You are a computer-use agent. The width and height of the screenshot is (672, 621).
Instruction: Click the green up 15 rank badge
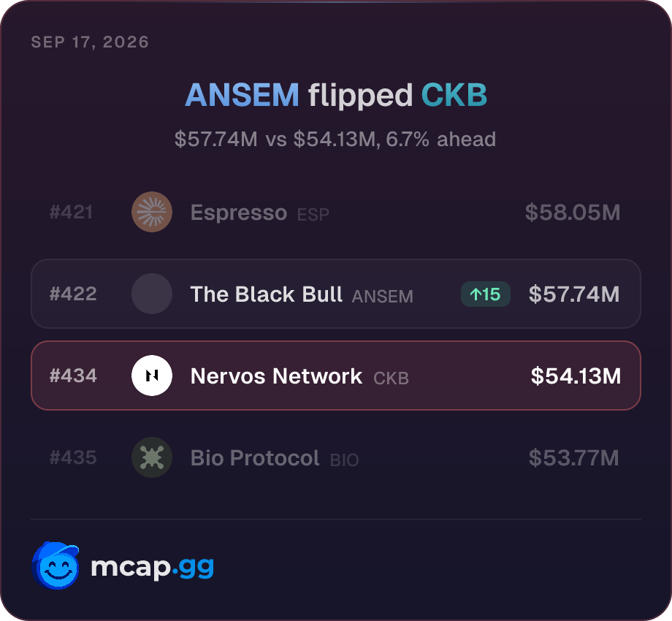click(485, 294)
